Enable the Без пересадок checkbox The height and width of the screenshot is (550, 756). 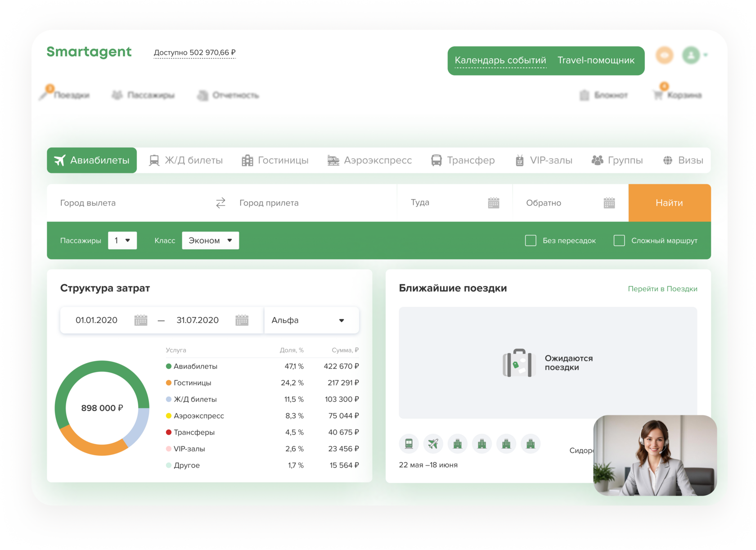(x=531, y=240)
